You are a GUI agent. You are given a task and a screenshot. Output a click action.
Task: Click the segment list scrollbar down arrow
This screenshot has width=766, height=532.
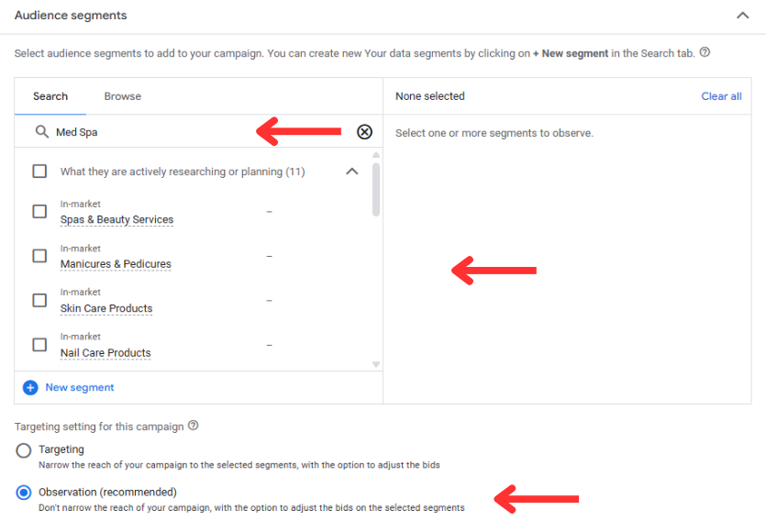pos(376,364)
